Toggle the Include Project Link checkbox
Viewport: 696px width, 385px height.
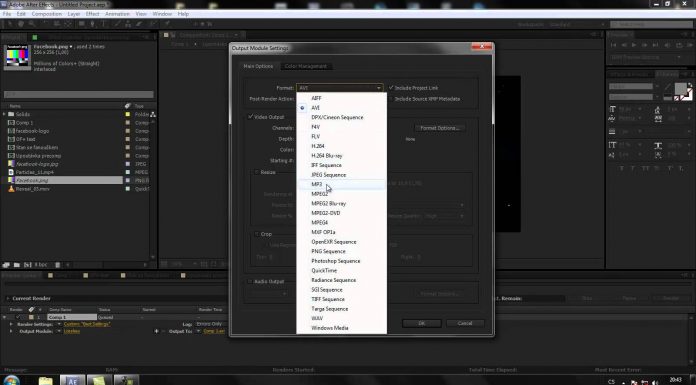tap(391, 87)
